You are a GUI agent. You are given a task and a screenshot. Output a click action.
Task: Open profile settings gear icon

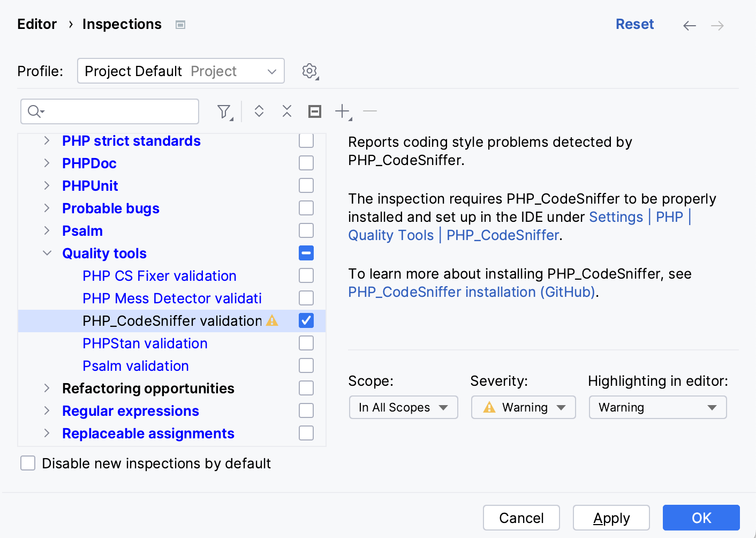pos(309,71)
